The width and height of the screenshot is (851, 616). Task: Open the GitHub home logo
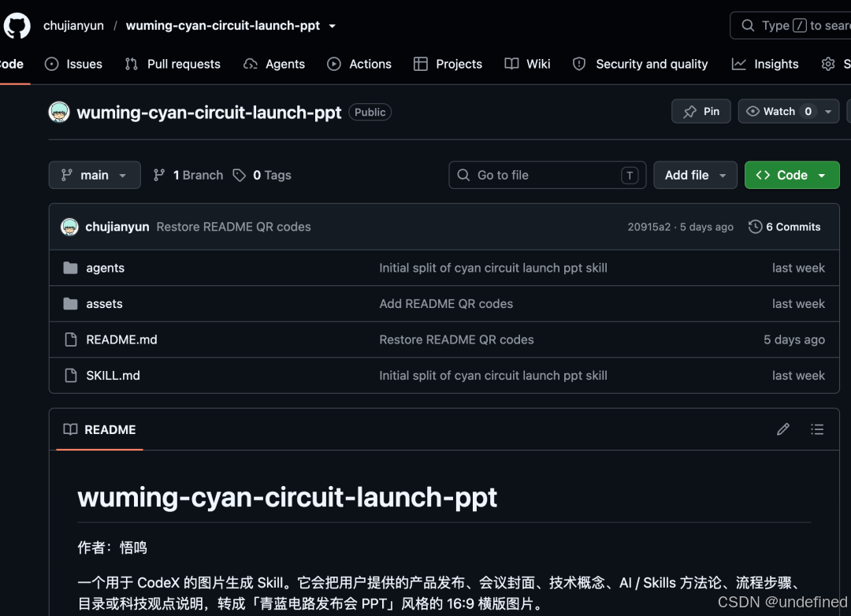[x=17, y=25]
